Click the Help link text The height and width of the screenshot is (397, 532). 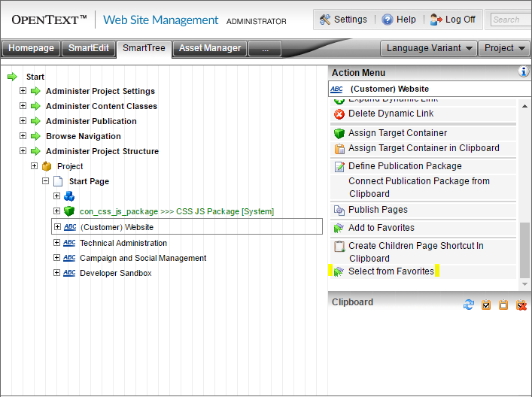[406, 20]
